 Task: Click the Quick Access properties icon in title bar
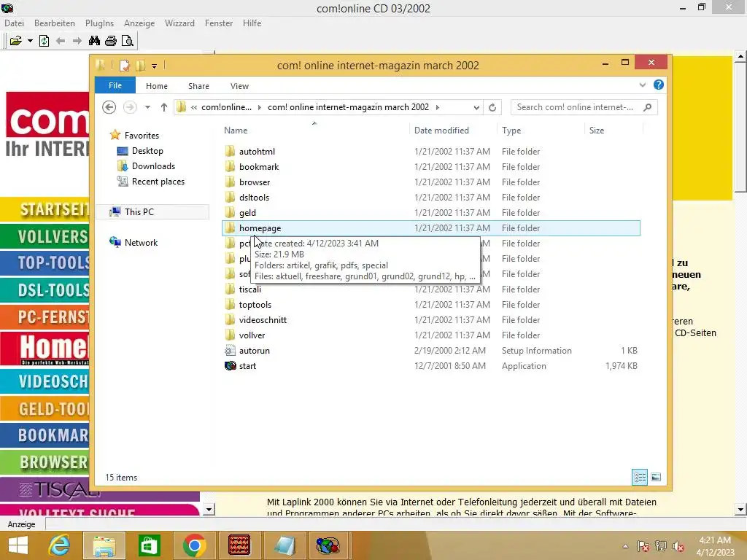[x=124, y=65]
